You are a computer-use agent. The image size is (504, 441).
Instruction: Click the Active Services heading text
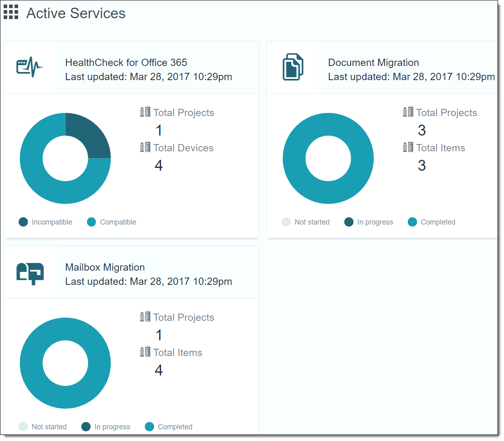(x=76, y=13)
